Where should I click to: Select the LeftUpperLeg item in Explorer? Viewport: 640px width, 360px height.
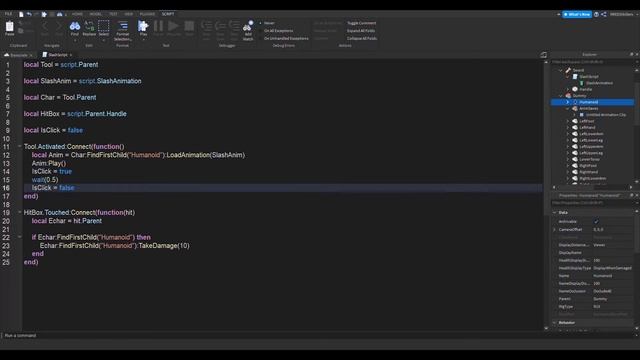[x=591, y=153]
